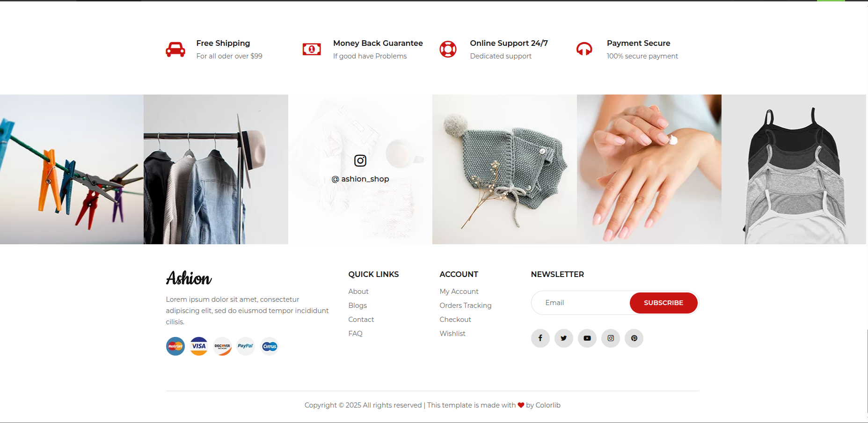Click the VISA payment icon

click(x=199, y=346)
